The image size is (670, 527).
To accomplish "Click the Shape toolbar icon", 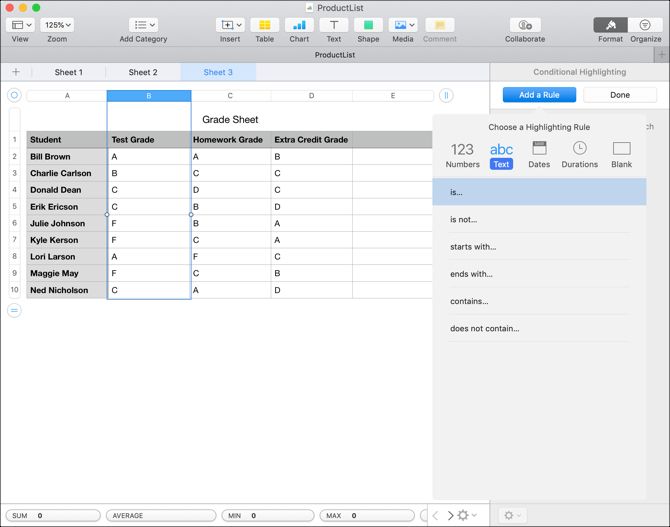I will (x=368, y=25).
